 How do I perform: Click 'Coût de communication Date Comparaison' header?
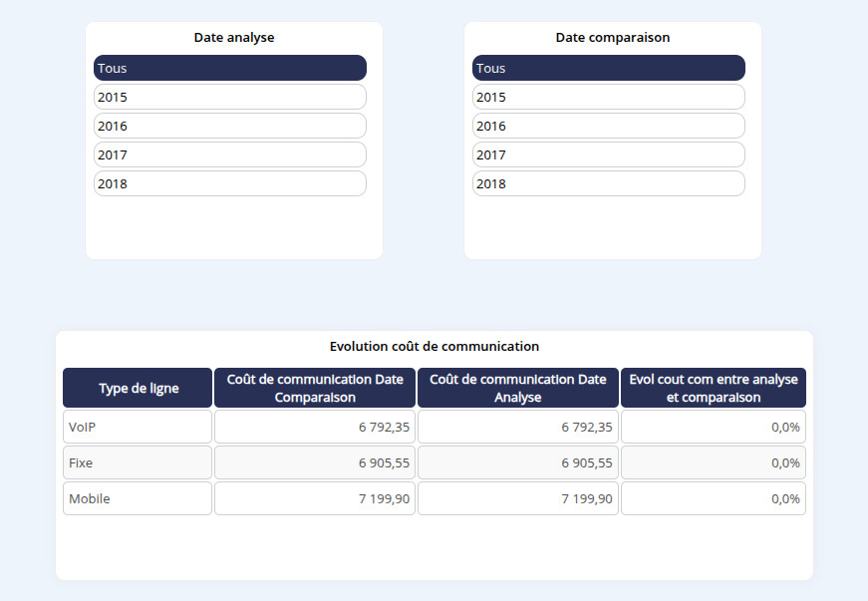tap(315, 388)
